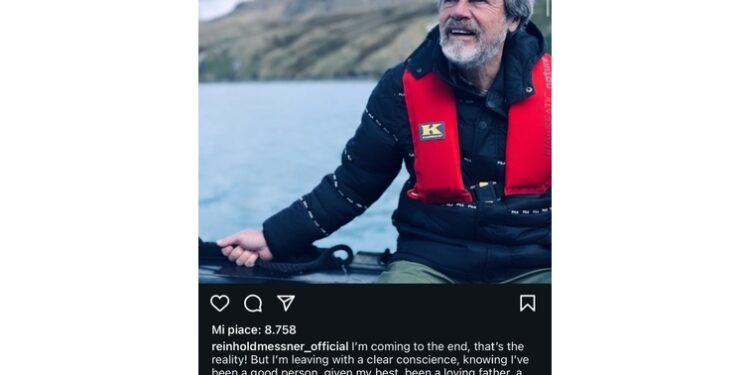Click the K logo on the red life vest
The width and height of the screenshot is (750, 375).
(432, 131)
